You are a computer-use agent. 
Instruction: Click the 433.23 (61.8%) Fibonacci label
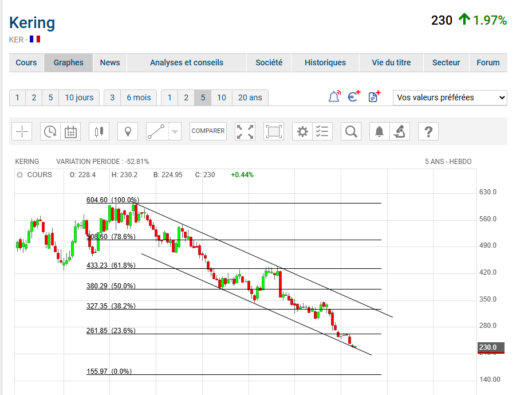pos(111,265)
